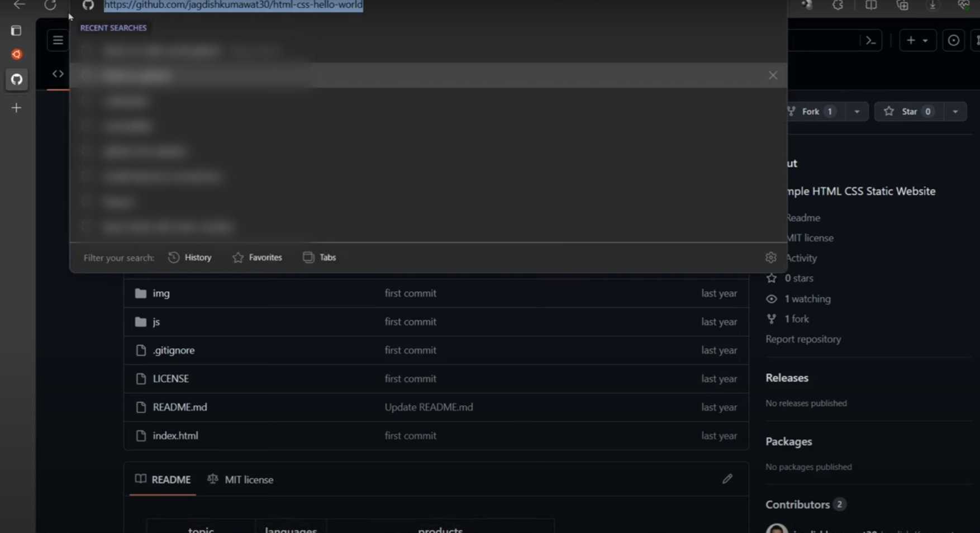Open the LICENSE file

pos(171,379)
